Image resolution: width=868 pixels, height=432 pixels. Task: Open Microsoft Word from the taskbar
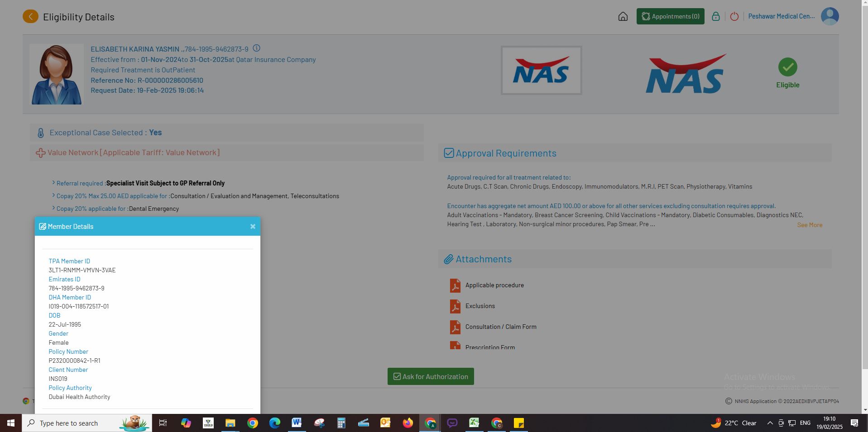[297, 423]
